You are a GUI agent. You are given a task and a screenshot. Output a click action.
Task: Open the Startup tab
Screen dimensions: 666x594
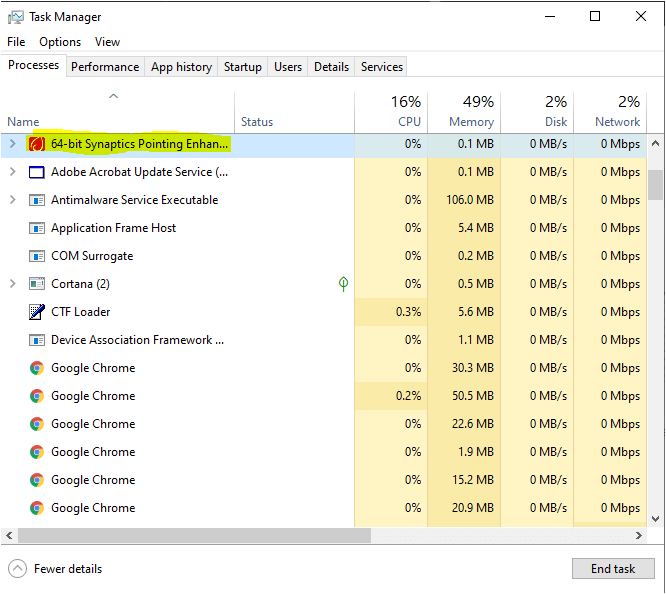tap(243, 67)
